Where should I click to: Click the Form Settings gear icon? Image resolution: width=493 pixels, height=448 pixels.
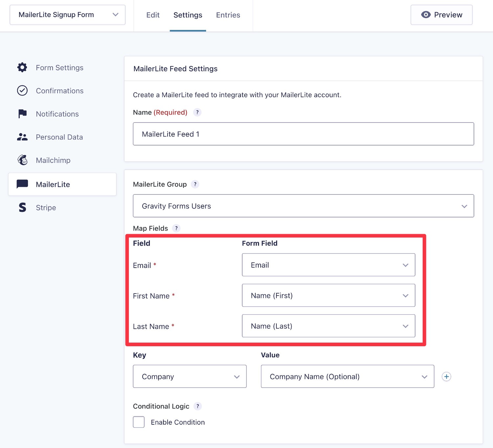(22, 67)
